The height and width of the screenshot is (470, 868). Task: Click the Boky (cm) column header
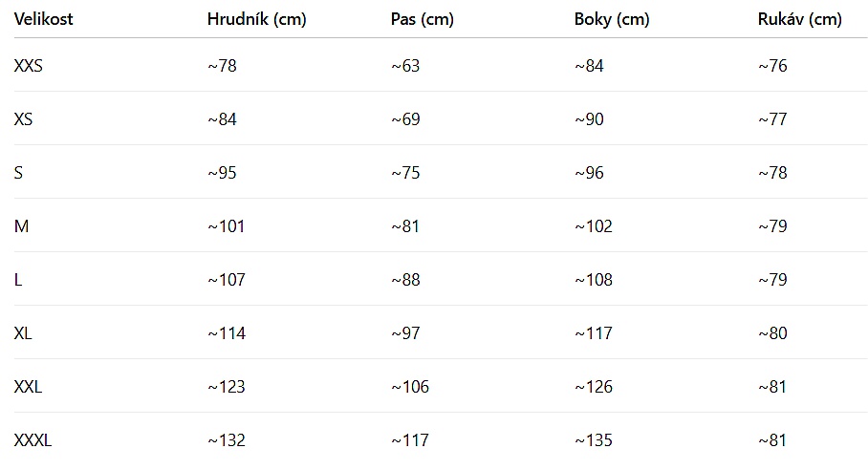pyautogui.click(x=612, y=19)
